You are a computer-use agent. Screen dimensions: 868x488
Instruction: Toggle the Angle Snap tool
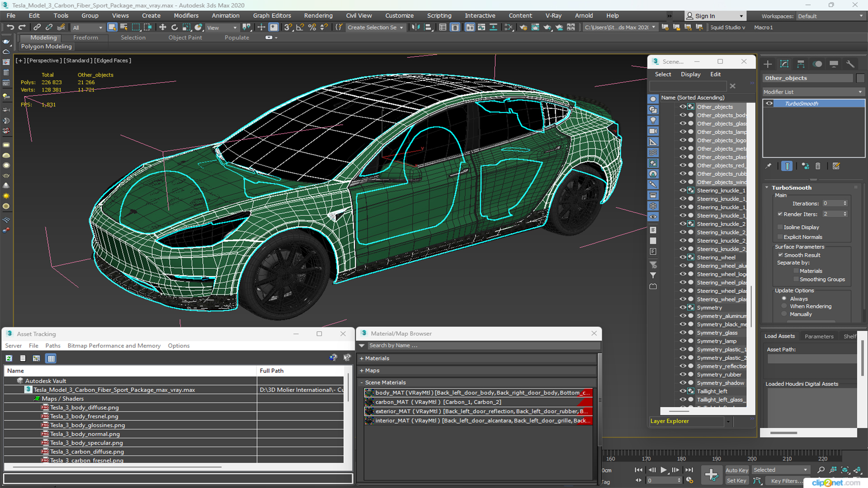(300, 28)
